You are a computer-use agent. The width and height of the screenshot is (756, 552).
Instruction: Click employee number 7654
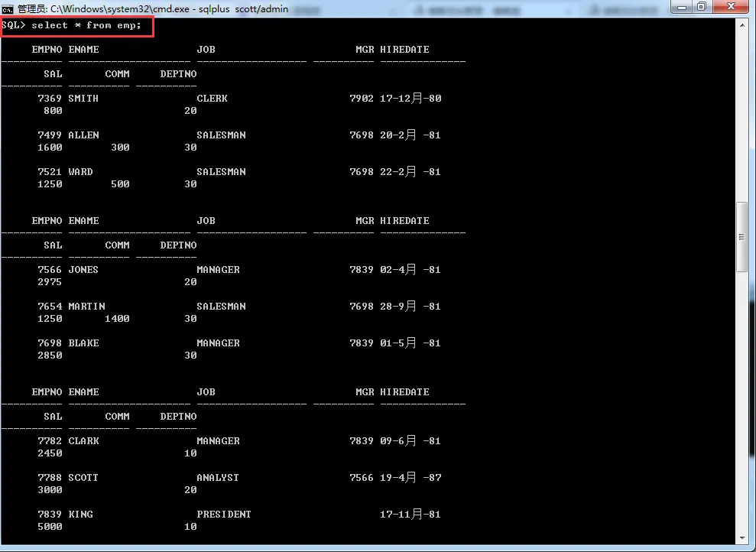click(50, 306)
